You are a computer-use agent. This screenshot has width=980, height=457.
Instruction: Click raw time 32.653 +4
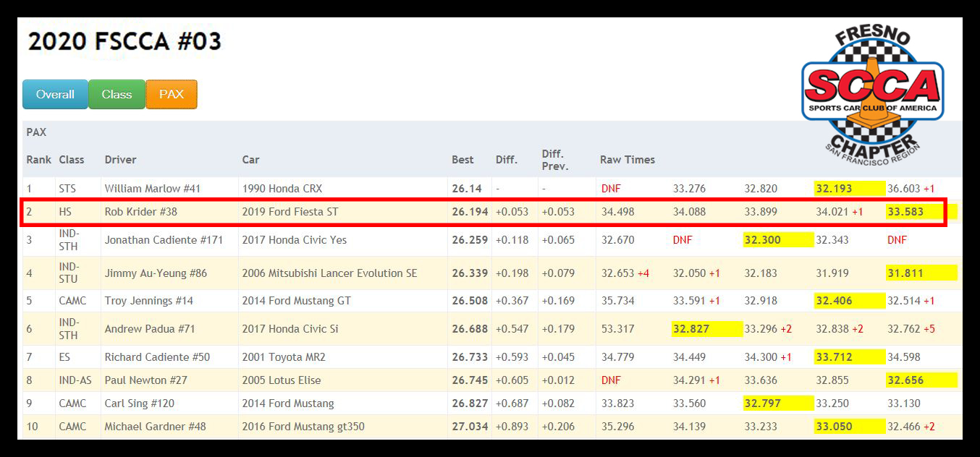pos(625,273)
